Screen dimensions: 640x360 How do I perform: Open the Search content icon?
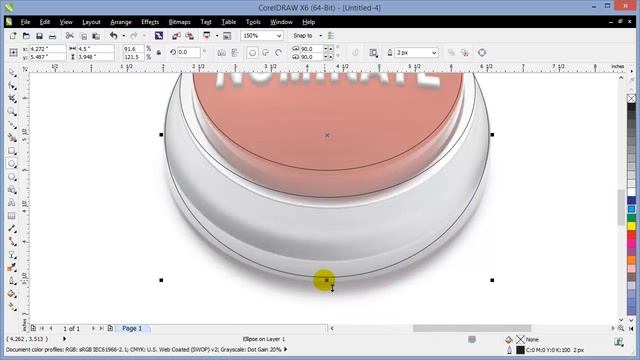tap(159, 36)
